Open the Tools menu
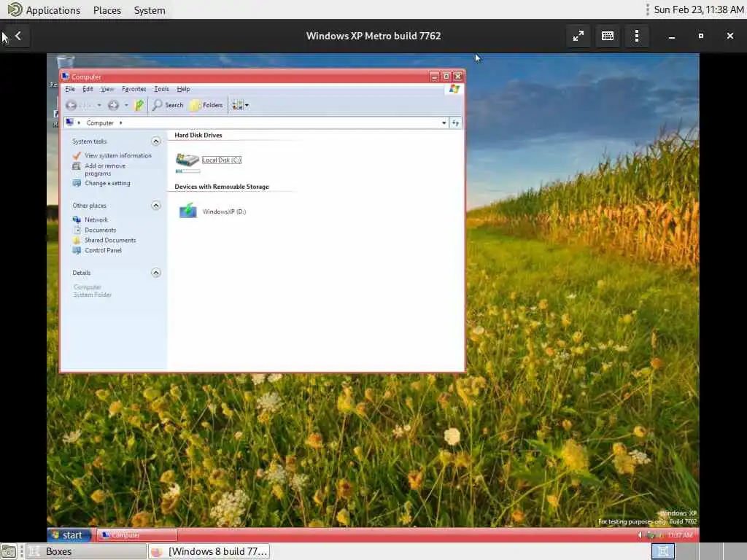This screenshot has width=747, height=560. [x=161, y=89]
